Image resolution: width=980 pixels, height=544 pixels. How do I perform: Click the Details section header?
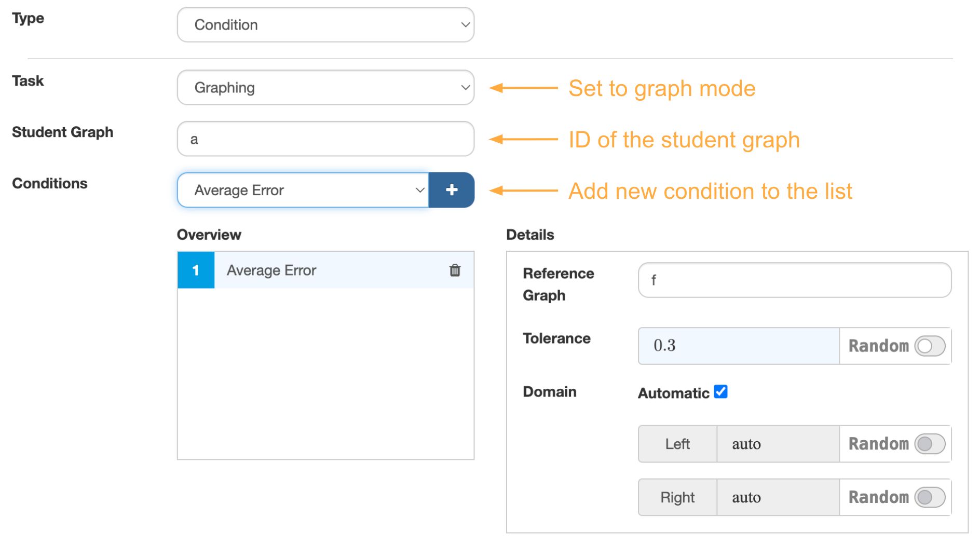(x=530, y=234)
